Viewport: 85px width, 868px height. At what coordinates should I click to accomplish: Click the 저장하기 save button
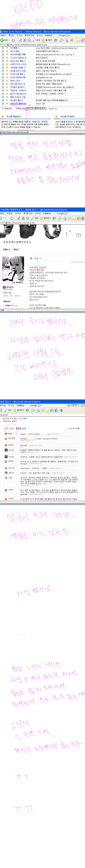pos(53,109)
